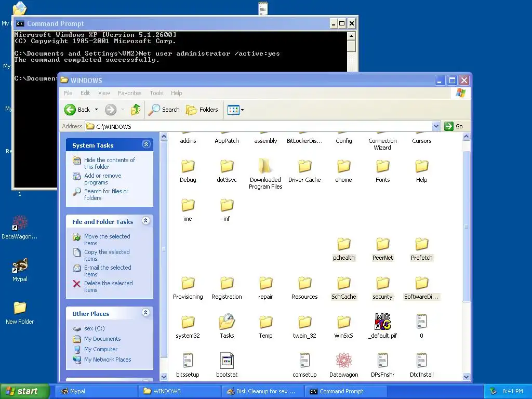Open the Tools menu

[156, 93]
